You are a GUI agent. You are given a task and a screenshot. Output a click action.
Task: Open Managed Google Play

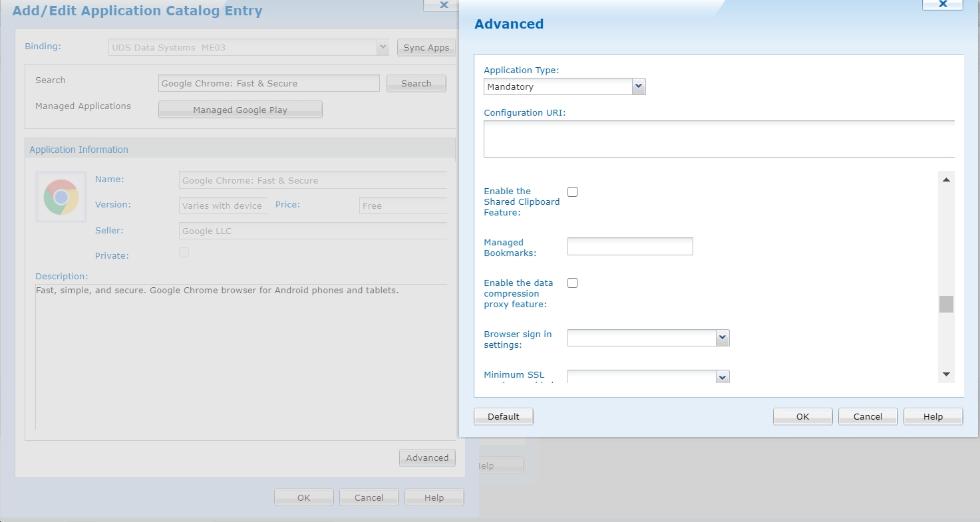point(240,110)
